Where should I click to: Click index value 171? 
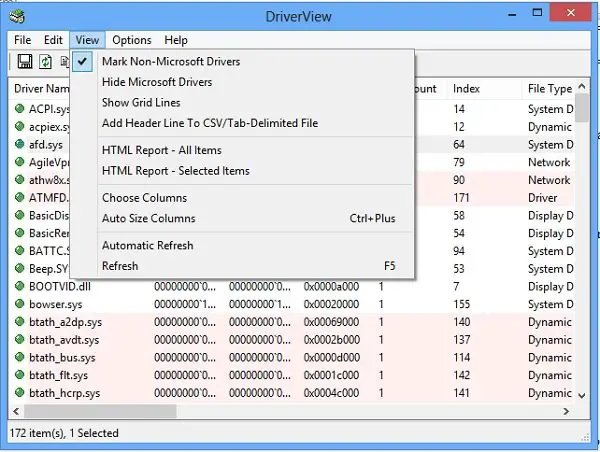click(461, 197)
